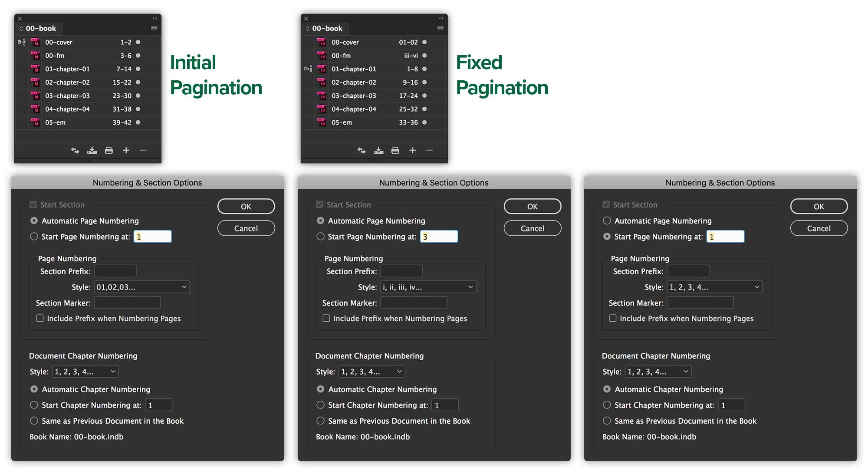Select Automatic Page Numbering in right dialog
Screen dimensions: 868x471
[x=607, y=221]
